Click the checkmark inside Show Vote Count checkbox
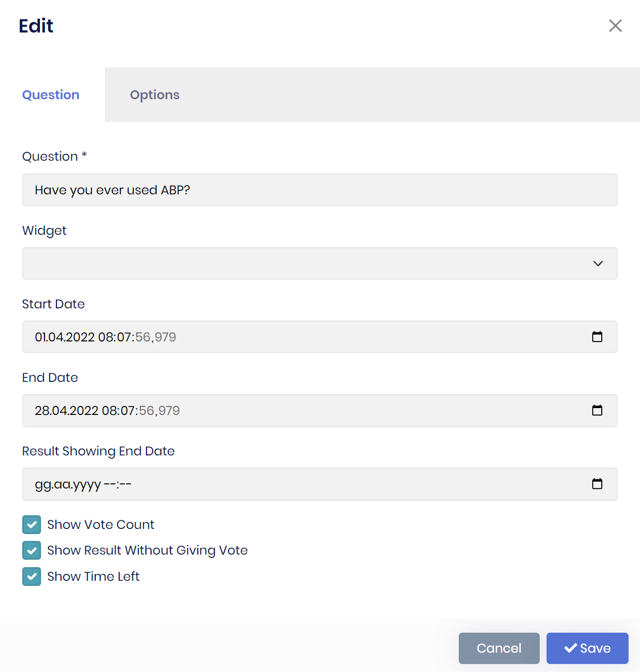Screen dimensions: 640x672 pyautogui.click(x=31, y=524)
